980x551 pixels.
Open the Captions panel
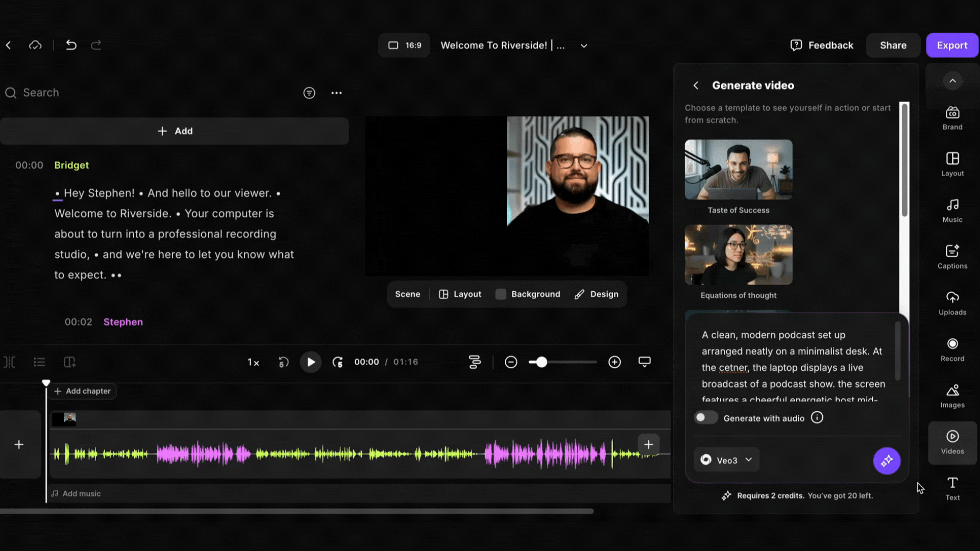pos(952,257)
